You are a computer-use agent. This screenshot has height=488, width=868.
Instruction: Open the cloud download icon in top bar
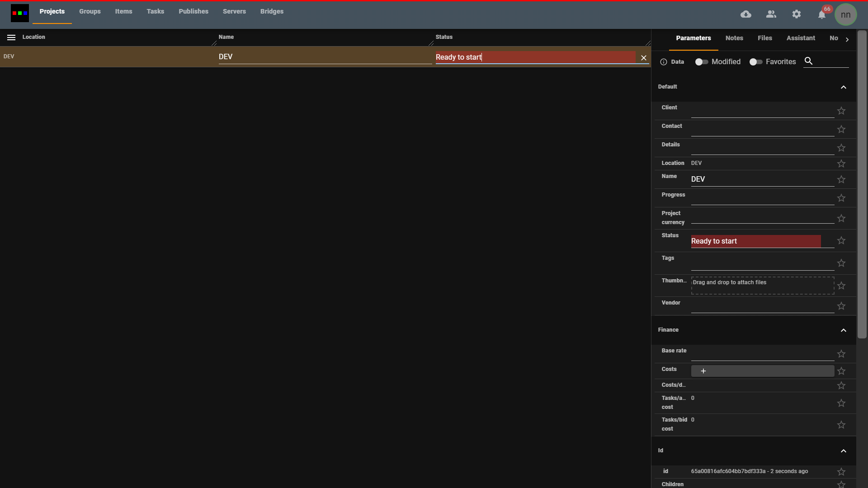coord(745,14)
